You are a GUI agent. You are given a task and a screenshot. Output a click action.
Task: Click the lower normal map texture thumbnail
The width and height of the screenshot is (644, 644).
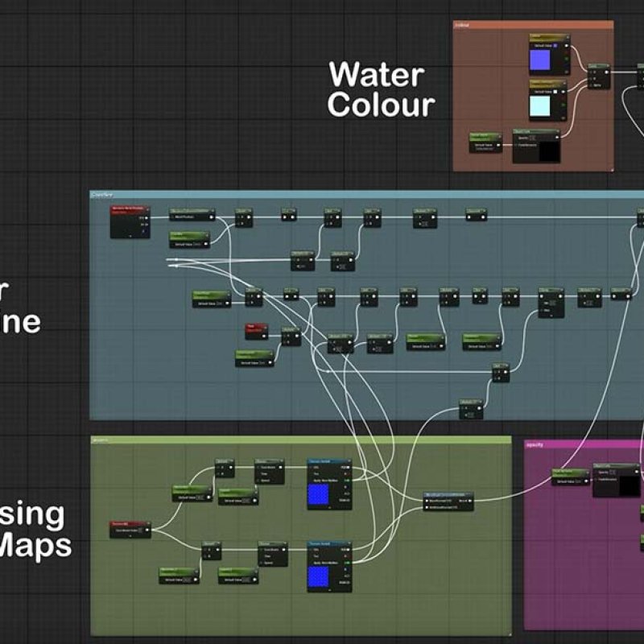[x=320, y=575]
